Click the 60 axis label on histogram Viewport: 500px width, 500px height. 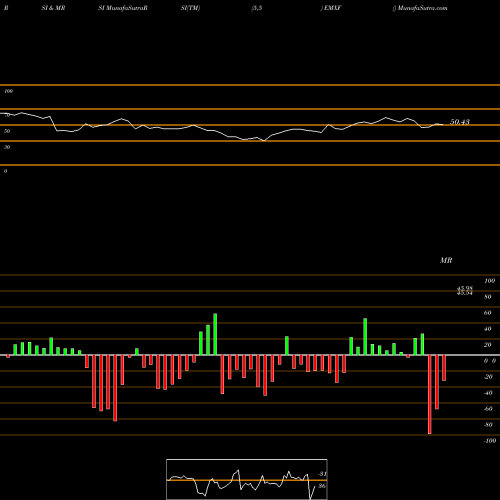coord(487,313)
